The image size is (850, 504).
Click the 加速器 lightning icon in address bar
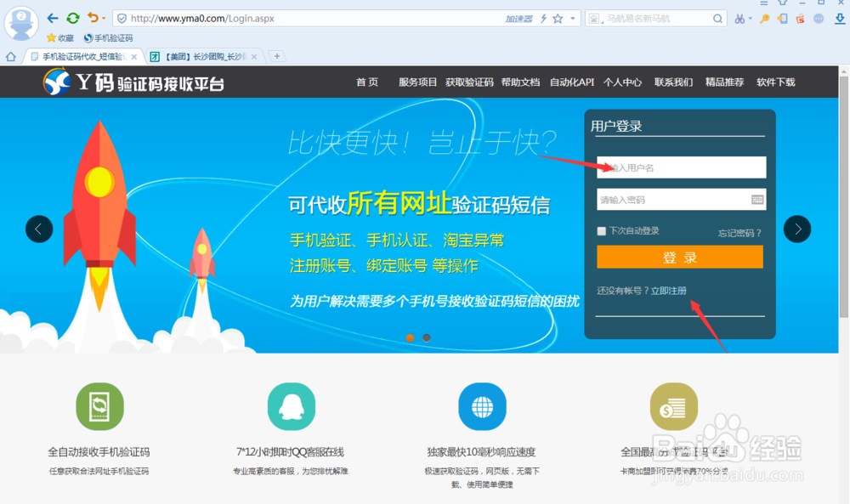[544, 18]
